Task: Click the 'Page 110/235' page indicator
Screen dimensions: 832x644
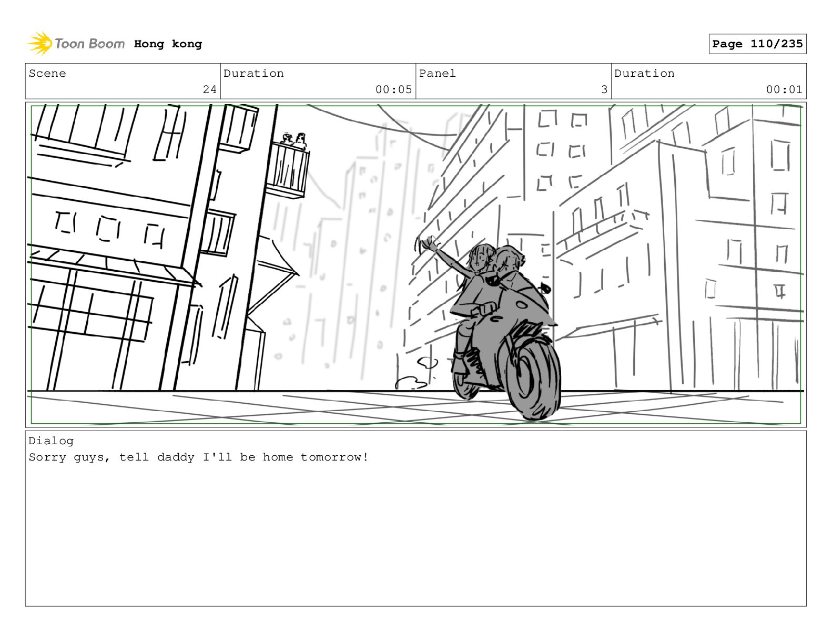Action: [757, 44]
